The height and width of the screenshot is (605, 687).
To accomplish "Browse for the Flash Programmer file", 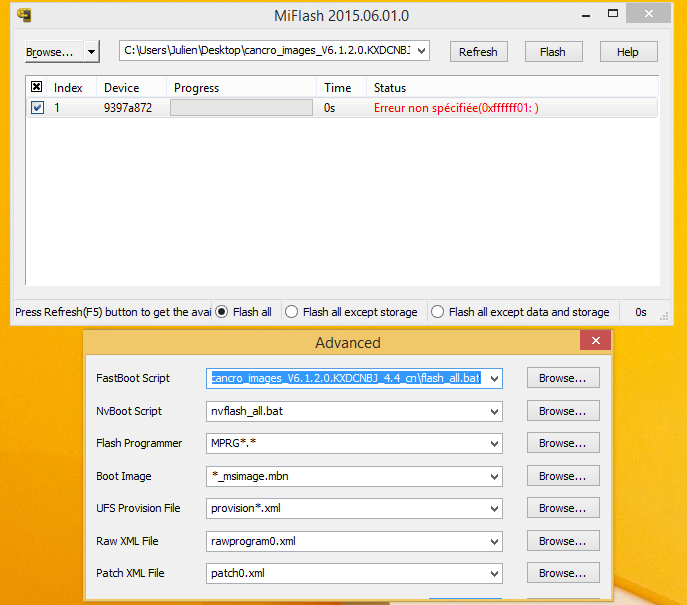I will point(563,443).
